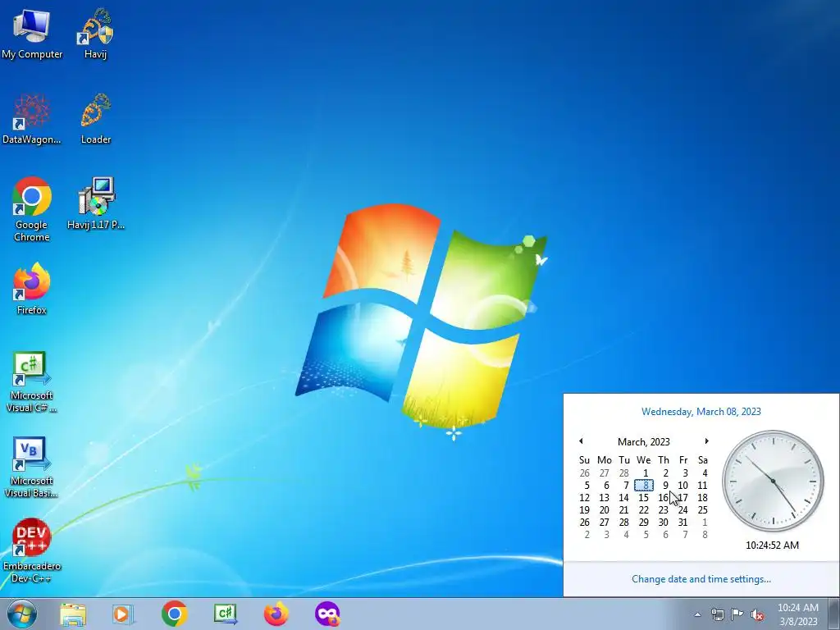The height and width of the screenshot is (630, 840).
Task: Select March 20 in the calendar
Action: pyautogui.click(x=605, y=510)
